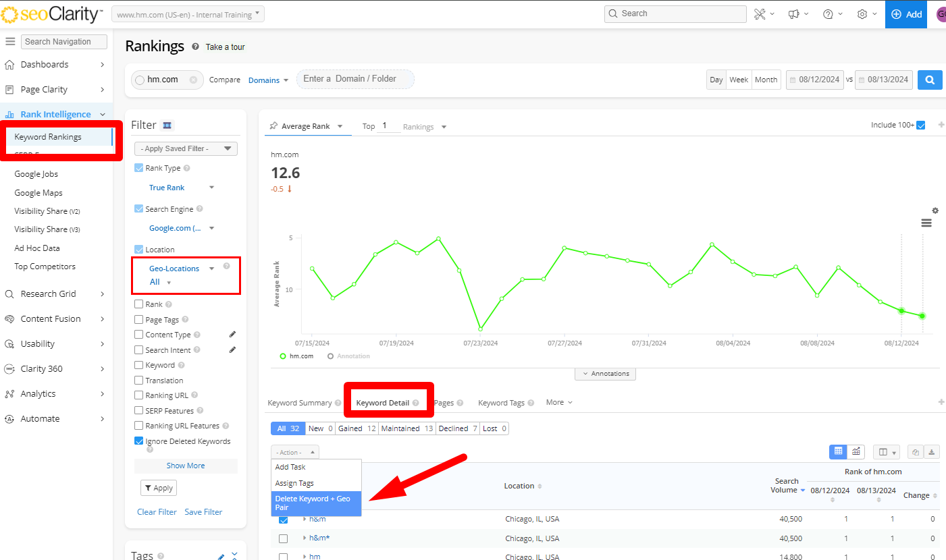Check the row checkbox for h&m*

284,538
